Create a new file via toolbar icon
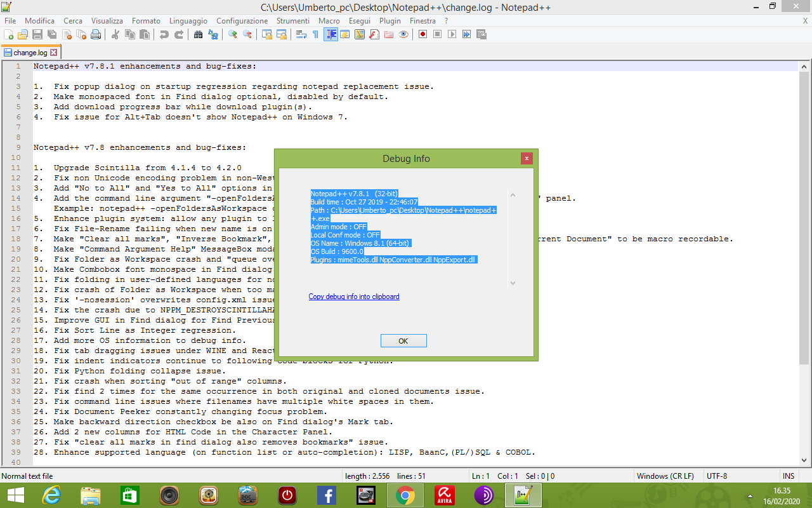 pyautogui.click(x=9, y=34)
